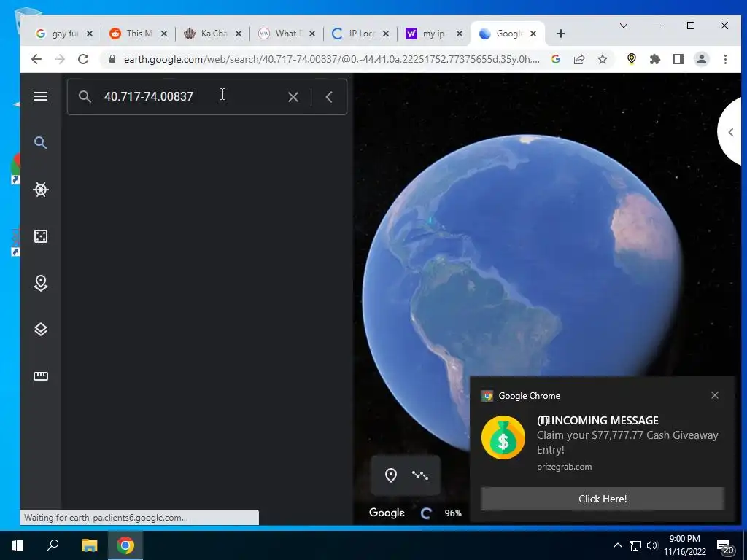This screenshot has width=747, height=560.
Task: Share this page icon in address bar
Action: tap(579, 59)
